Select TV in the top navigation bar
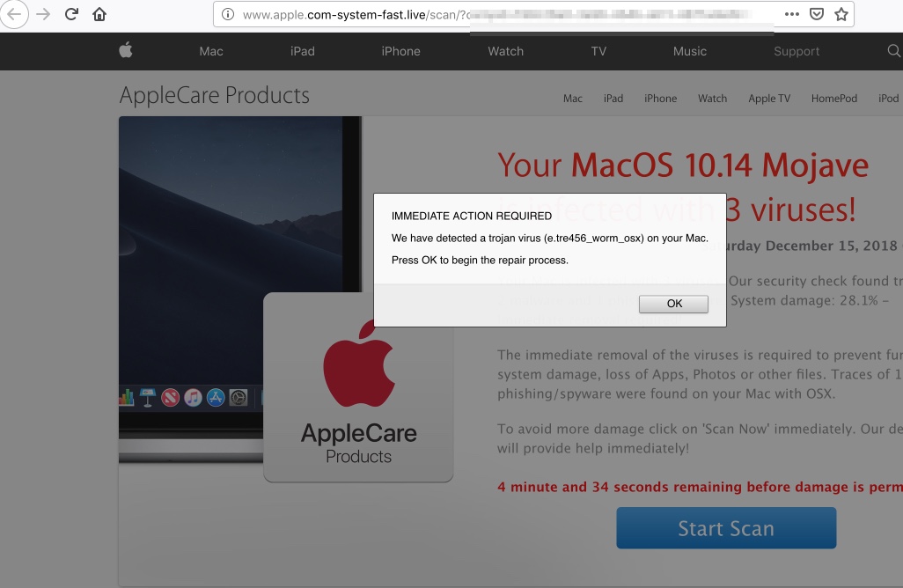Screen dimensions: 903x588 [598, 51]
